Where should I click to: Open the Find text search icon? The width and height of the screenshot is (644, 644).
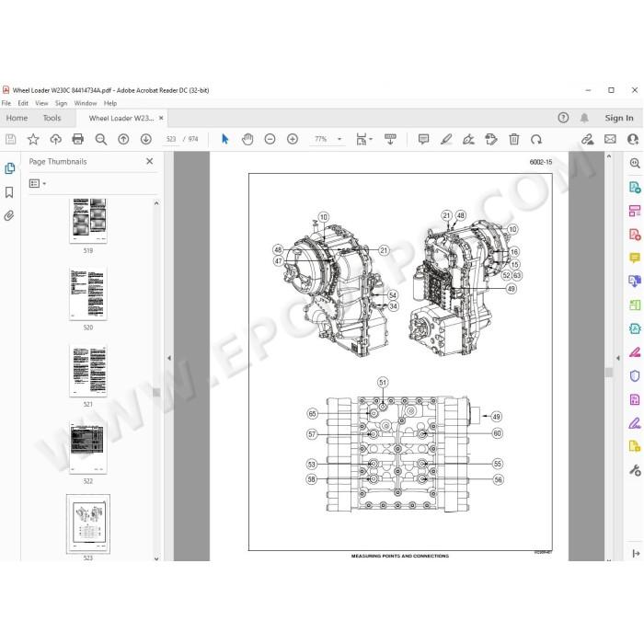(x=100, y=139)
